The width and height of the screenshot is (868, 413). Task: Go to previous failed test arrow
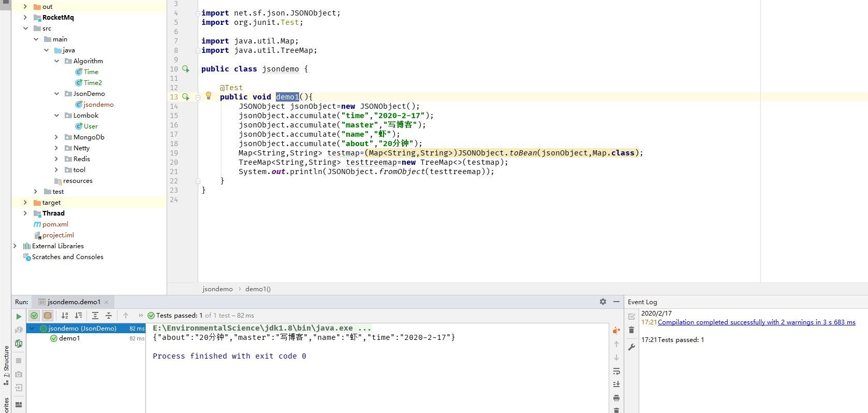[126, 316]
